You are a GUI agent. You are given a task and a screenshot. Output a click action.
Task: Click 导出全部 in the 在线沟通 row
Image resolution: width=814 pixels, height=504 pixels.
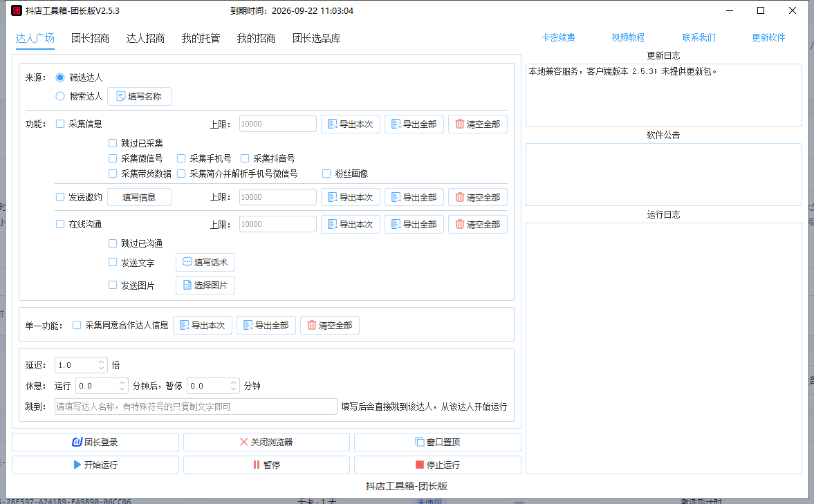coord(414,224)
